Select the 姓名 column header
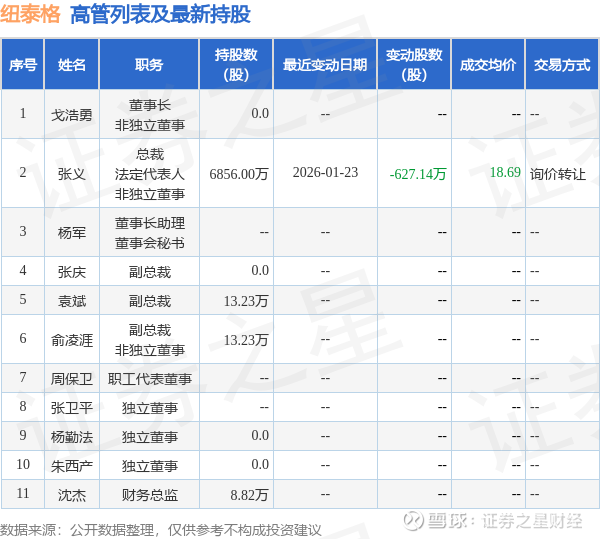 coord(72,64)
